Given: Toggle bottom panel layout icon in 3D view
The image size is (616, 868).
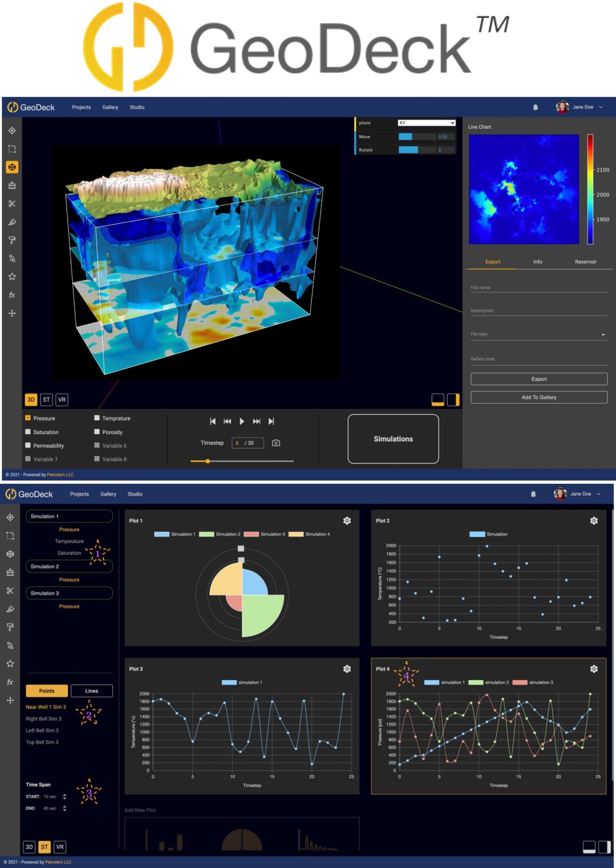Looking at the screenshot, I should pyautogui.click(x=438, y=399).
